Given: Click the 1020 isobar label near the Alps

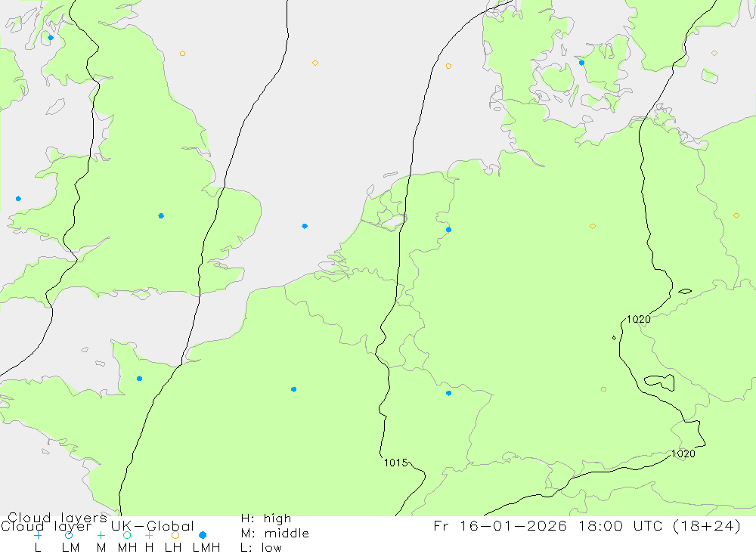Looking at the screenshot, I should tap(683, 453).
